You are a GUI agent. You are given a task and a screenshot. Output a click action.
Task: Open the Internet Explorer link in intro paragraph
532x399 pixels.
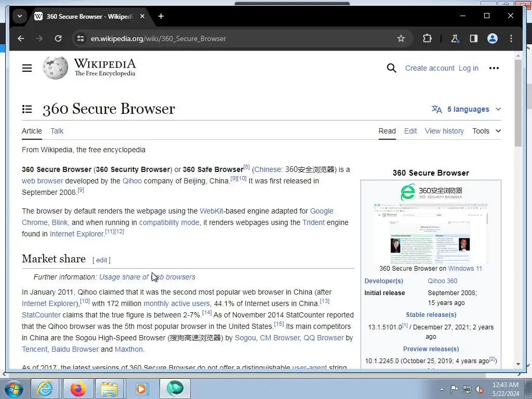click(x=76, y=234)
